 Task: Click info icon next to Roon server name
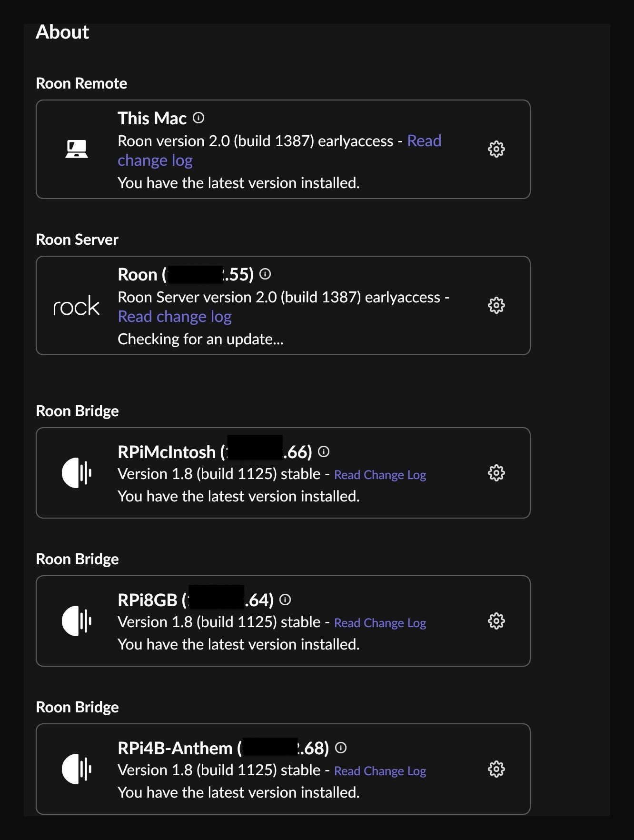point(265,274)
